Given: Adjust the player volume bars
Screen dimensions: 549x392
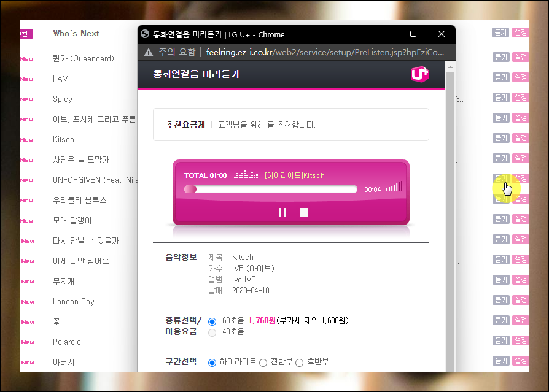Looking at the screenshot, I should coord(394,186).
